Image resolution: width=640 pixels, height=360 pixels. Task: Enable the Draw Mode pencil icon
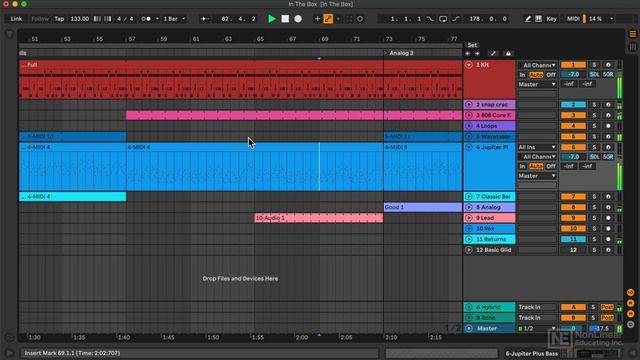[528, 19]
